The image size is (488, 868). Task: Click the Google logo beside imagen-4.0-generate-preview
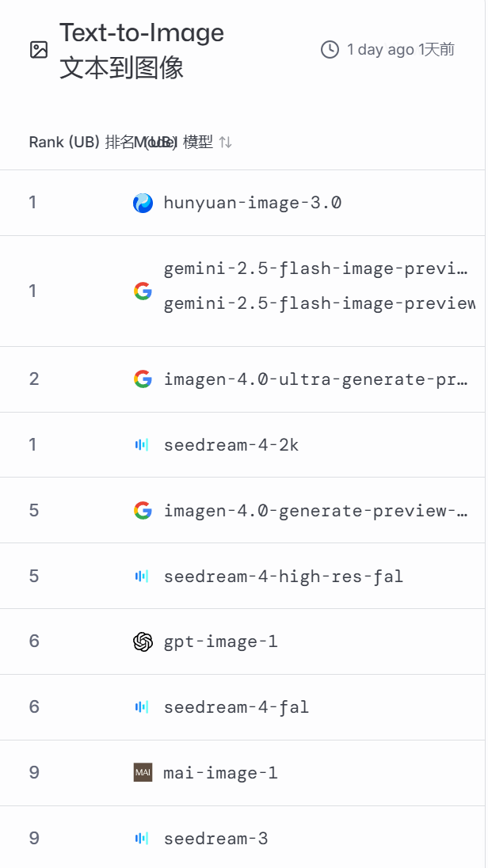click(143, 511)
